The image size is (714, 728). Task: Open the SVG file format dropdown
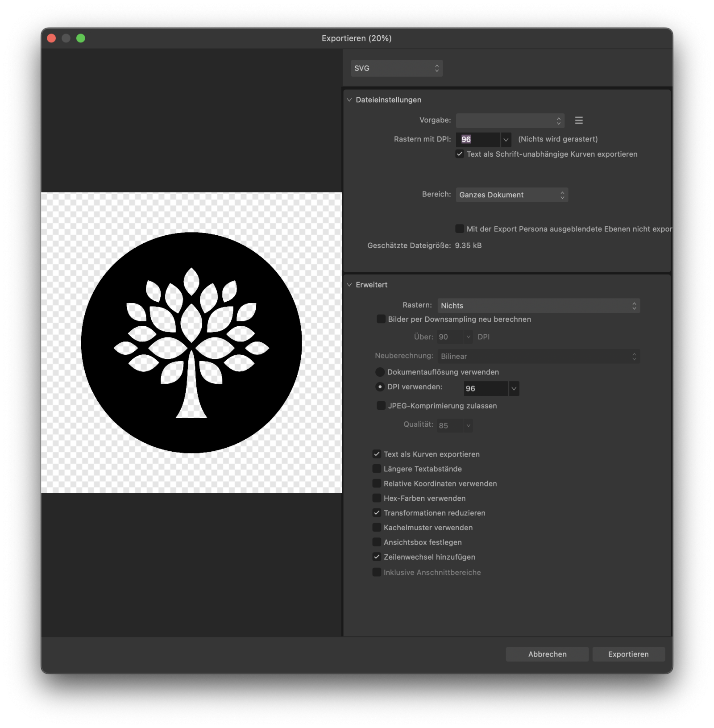(396, 68)
